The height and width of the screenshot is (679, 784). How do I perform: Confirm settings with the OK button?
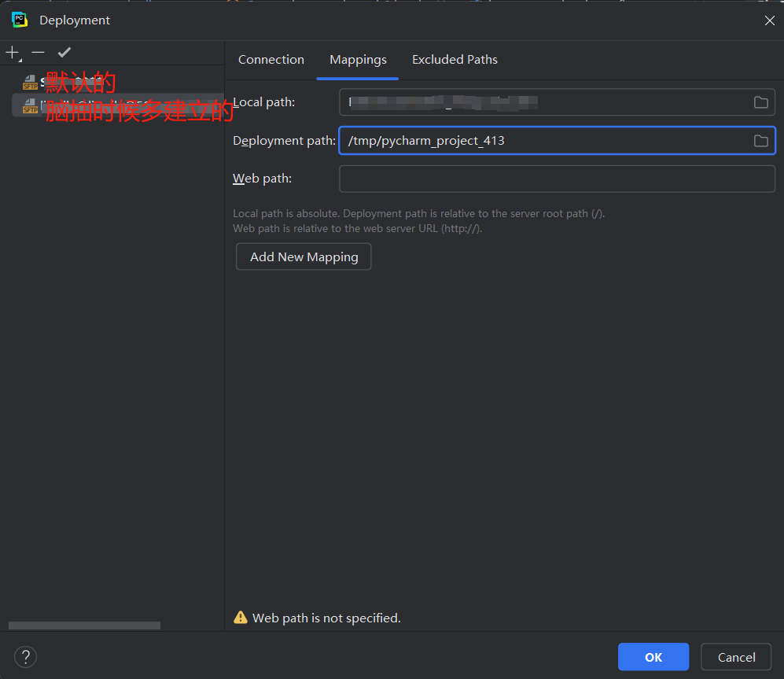tap(653, 656)
